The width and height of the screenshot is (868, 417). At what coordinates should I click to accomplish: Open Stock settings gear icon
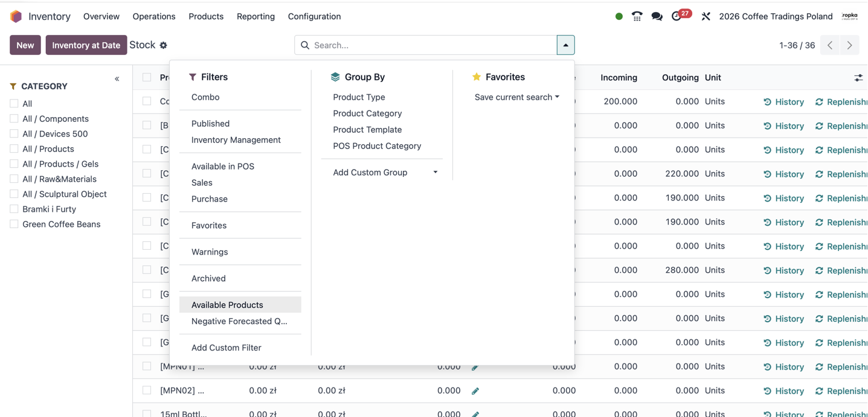pyautogui.click(x=163, y=45)
